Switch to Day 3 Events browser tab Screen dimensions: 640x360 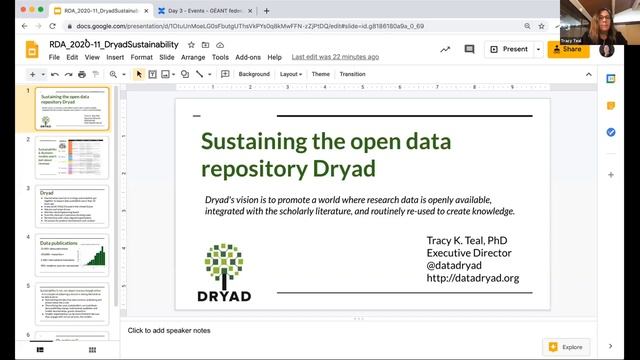205,11
